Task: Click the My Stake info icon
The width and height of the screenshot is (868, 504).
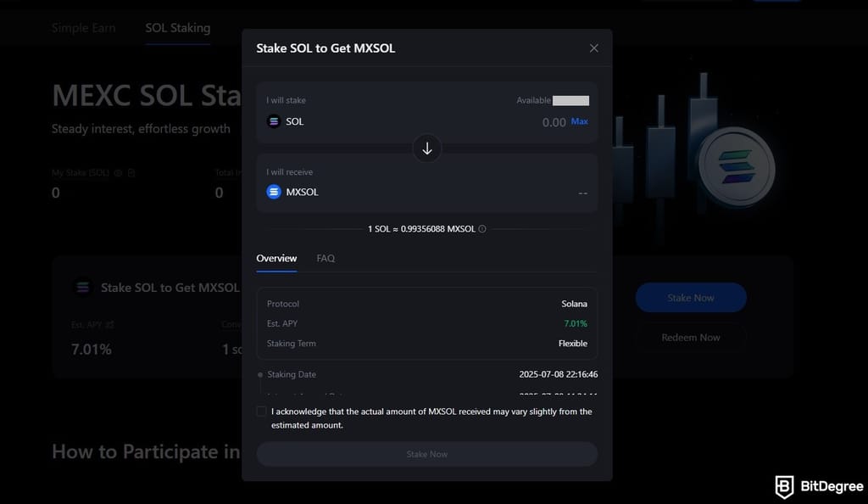Action: tap(118, 173)
